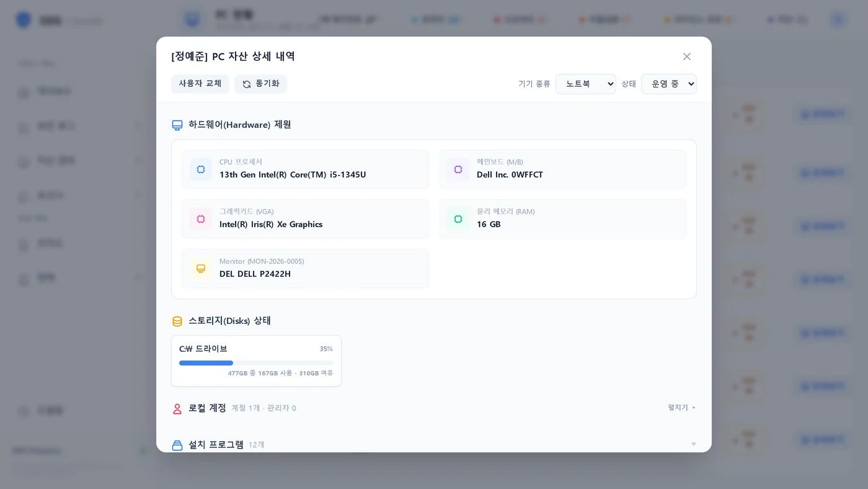Select the 13th Gen Intel Core i5-1345U text
Viewport: 868px width, 489px height.
point(293,175)
